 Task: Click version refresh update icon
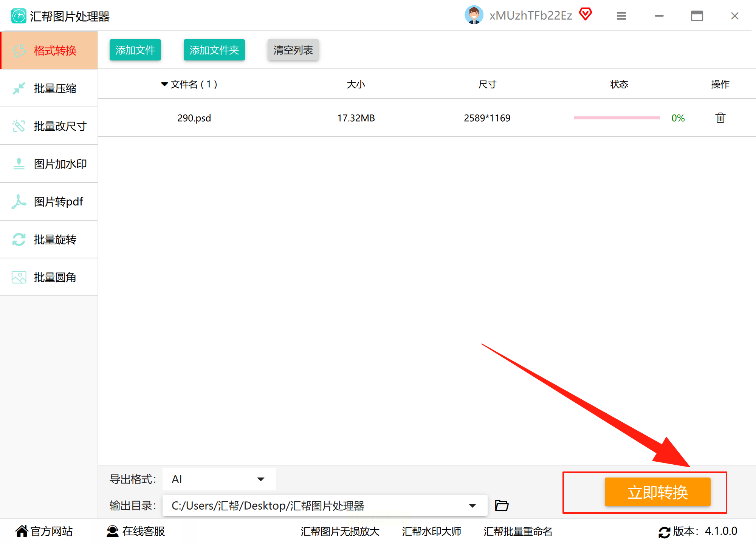point(664,532)
